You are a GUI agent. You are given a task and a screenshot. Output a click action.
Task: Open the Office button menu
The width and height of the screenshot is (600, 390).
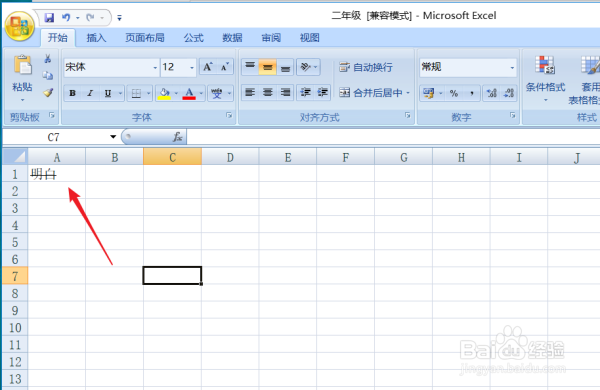(x=20, y=27)
